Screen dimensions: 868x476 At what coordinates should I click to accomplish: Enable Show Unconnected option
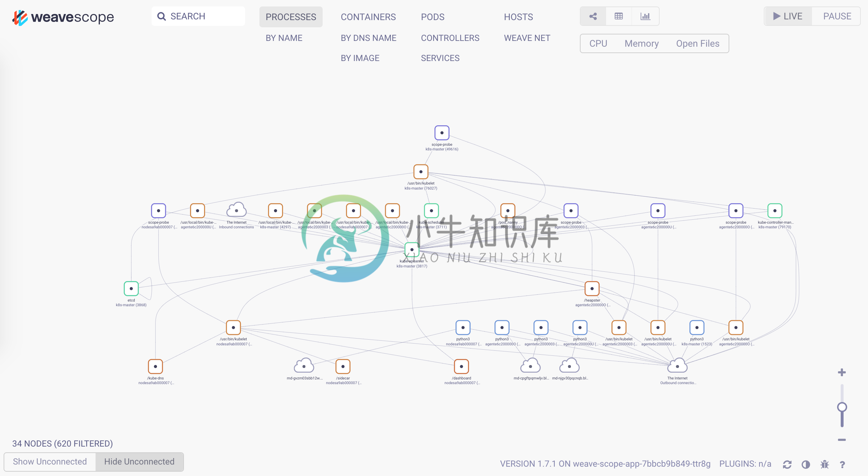click(x=50, y=462)
